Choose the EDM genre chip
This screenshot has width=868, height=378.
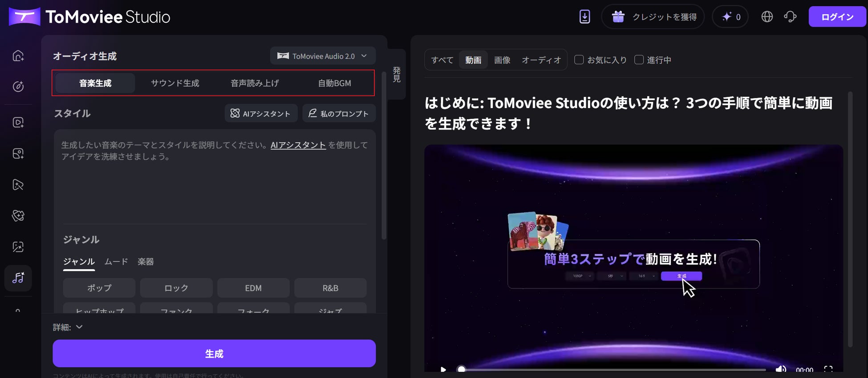tap(253, 288)
